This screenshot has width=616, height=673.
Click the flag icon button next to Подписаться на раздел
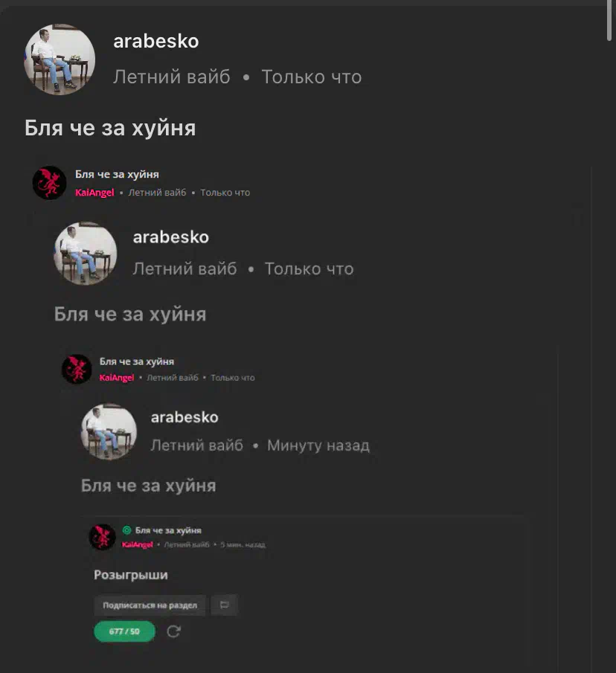(225, 605)
